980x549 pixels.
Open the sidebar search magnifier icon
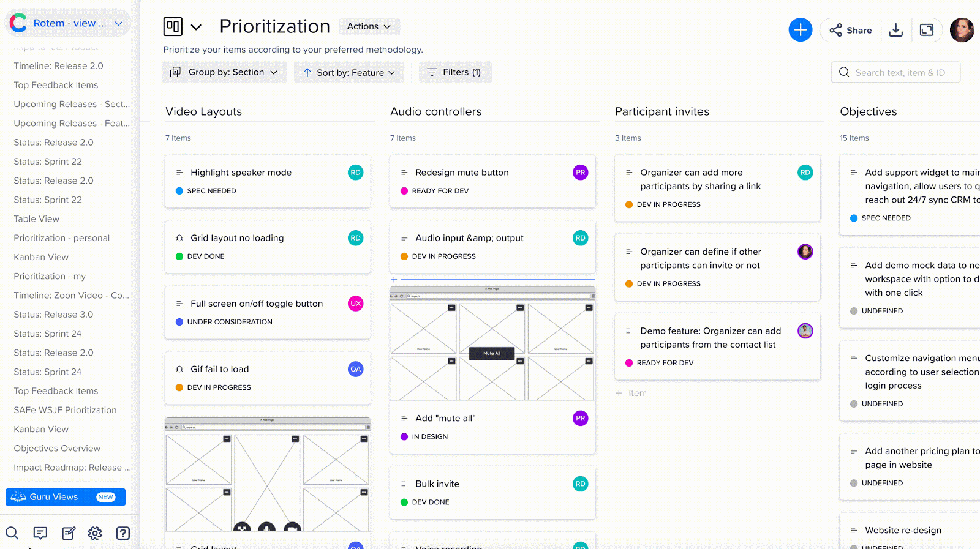point(12,533)
